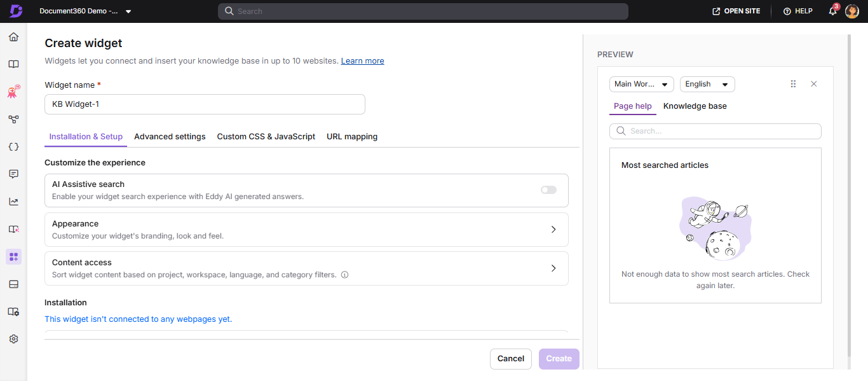Click the preview panel vertical scrollbar
This screenshot has width=868, height=381.
tap(848, 196)
